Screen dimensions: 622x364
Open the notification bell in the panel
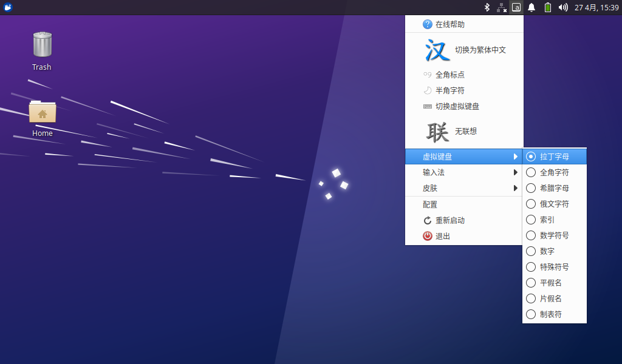[531, 7]
